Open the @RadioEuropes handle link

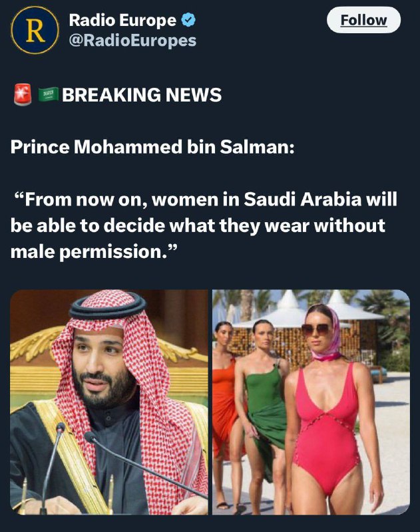[x=132, y=41]
